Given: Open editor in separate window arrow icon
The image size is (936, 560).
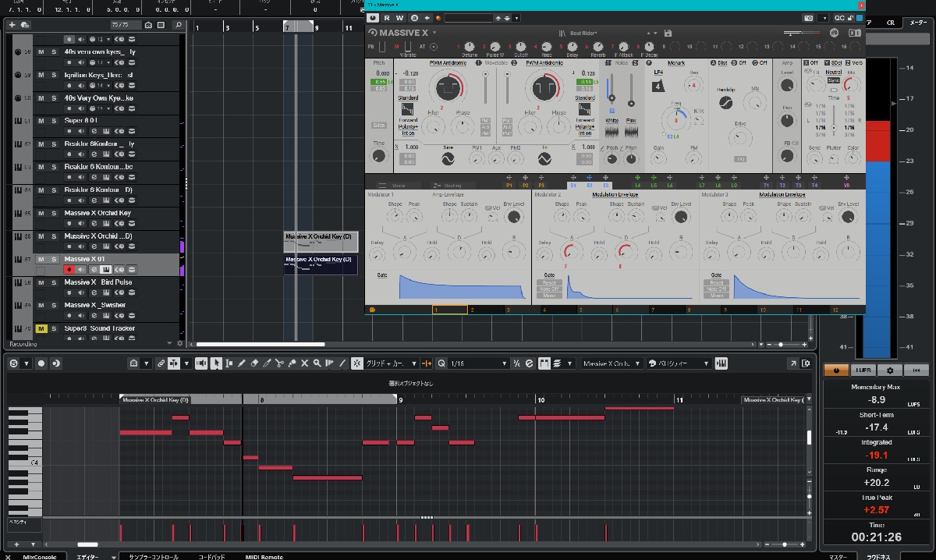Looking at the screenshot, I should (793, 363).
